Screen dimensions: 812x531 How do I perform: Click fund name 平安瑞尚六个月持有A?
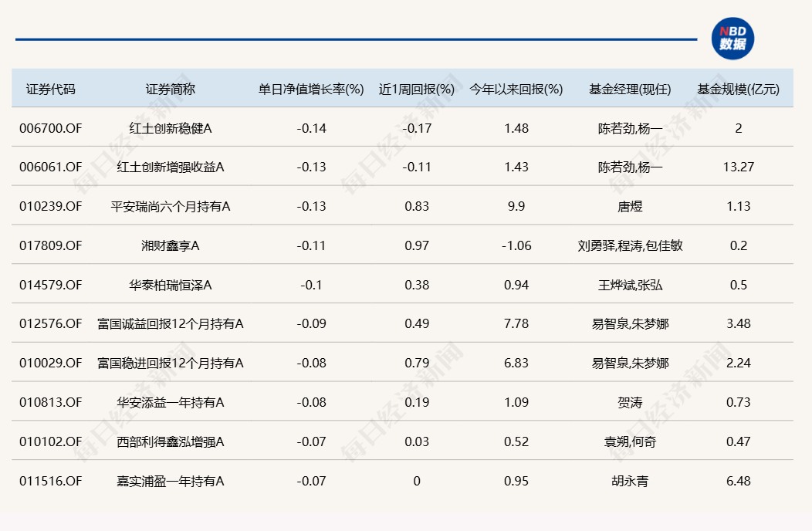[171, 206]
